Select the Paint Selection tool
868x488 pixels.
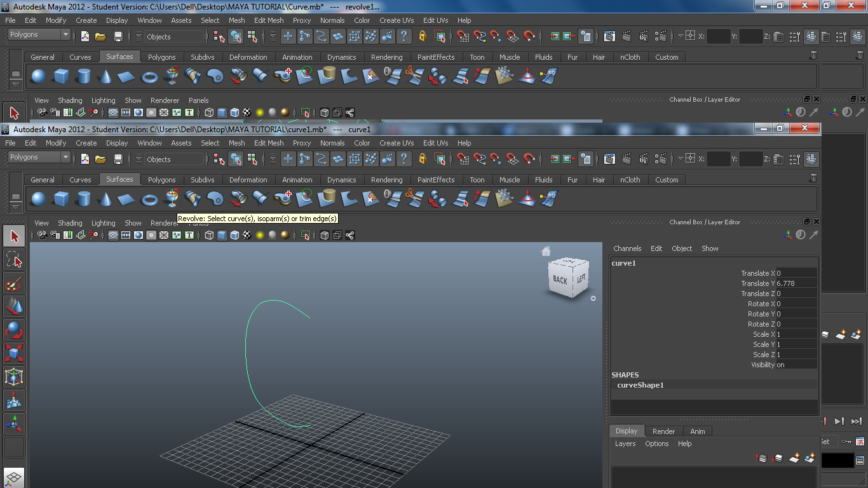pyautogui.click(x=14, y=283)
